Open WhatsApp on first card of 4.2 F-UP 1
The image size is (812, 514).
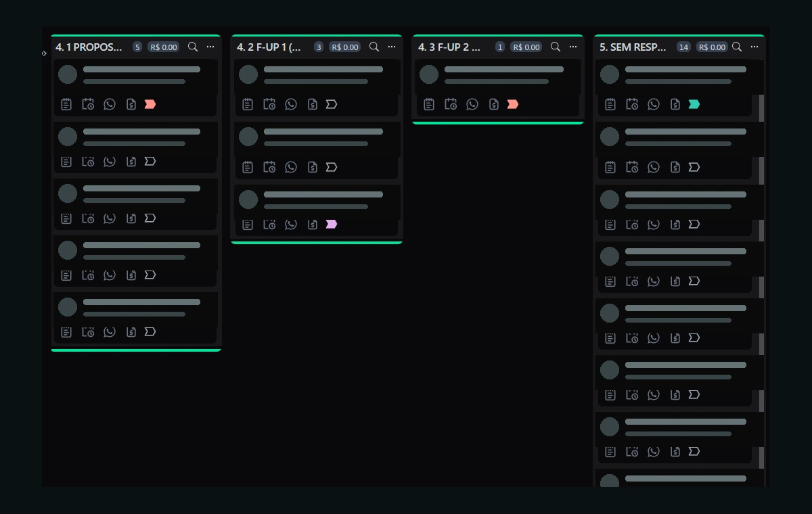coord(291,104)
